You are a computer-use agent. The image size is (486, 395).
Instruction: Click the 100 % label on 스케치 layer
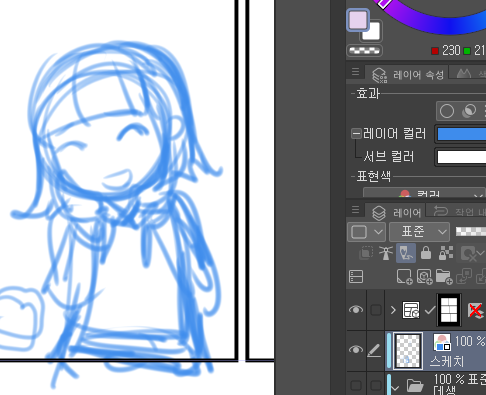pyautogui.click(x=469, y=341)
